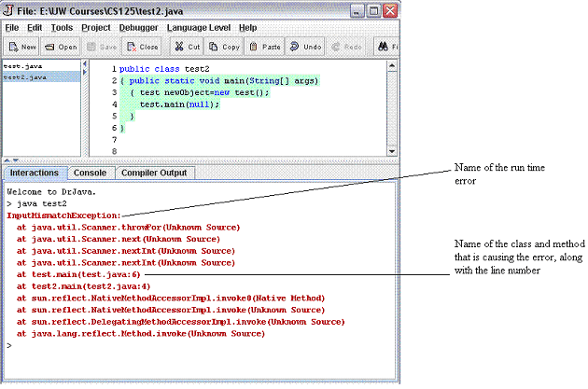Click the Open file toolbar button

[x=62, y=46]
